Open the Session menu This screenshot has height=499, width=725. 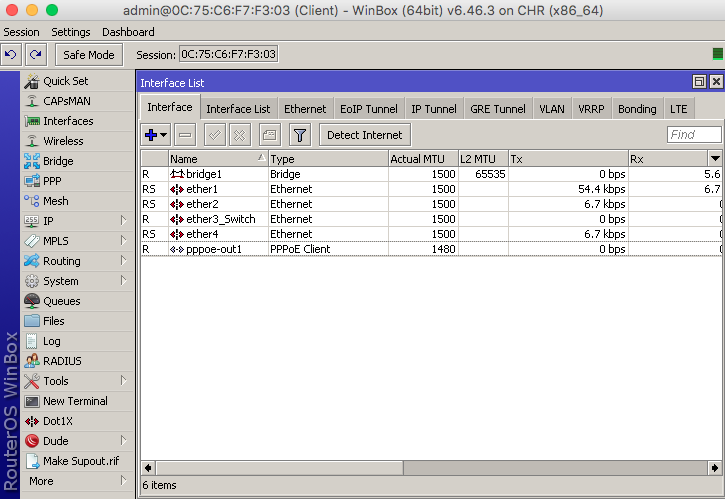pyautogui.click(x=21, y=32)
